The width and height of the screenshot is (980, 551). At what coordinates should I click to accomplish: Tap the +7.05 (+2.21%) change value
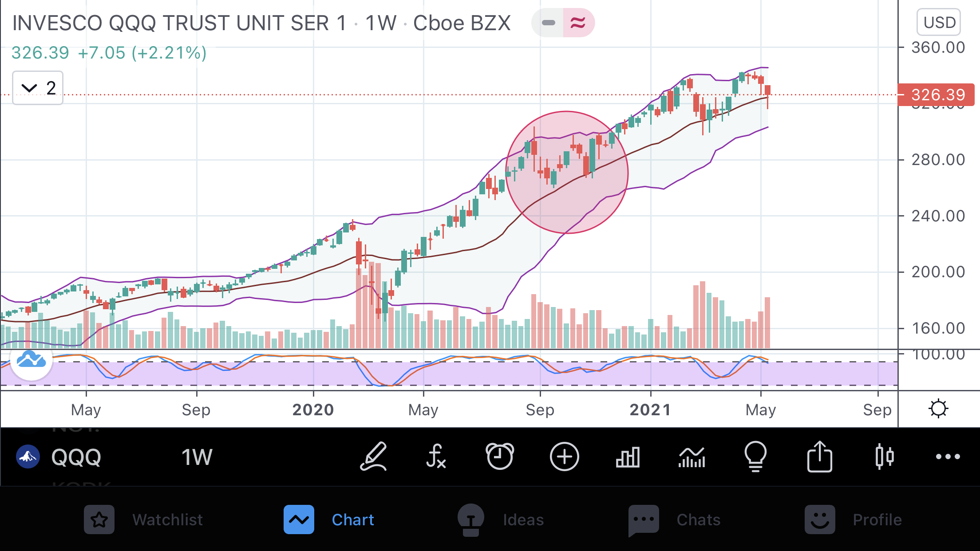[142, 53]
